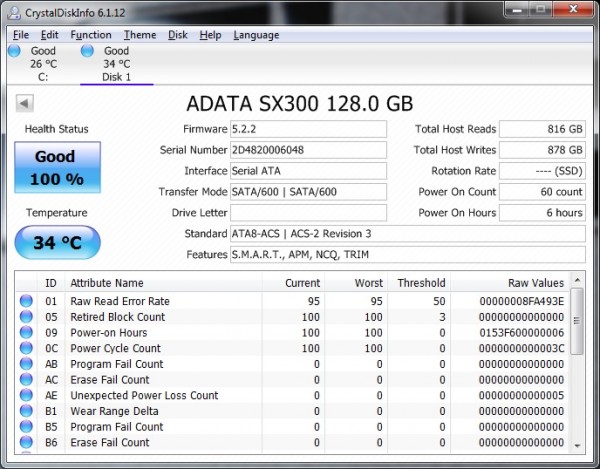Click the Disk 1 blue status orb
The width and height of the screenshot is (600, 469).
point(87,50)
